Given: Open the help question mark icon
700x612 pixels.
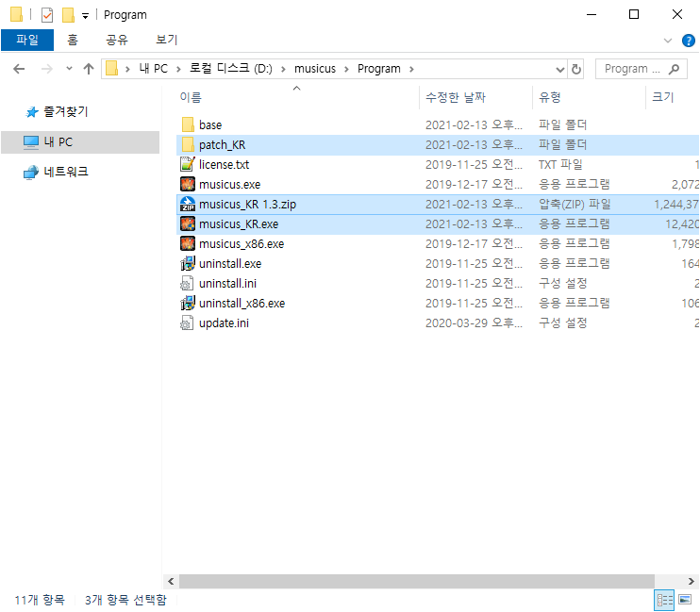Looking at the screenshot, I should [x=688, y=41].
